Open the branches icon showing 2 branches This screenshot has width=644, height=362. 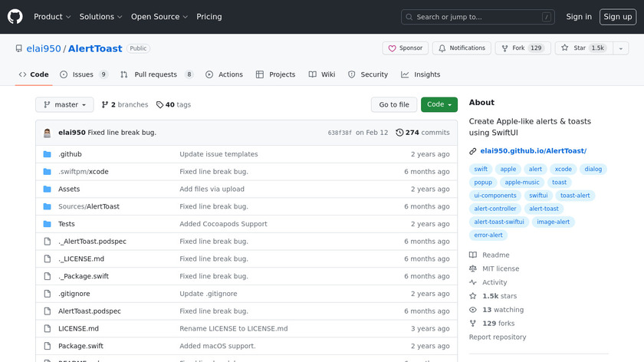104,105
